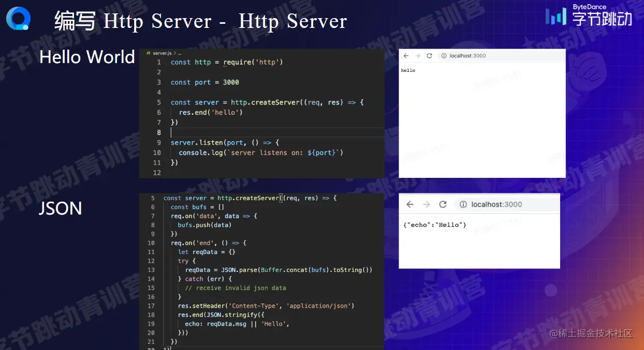Click res.end('hello') on line 6
This screenshot has height=350, width=644.
pyautogui.click(x=211, y=112)
